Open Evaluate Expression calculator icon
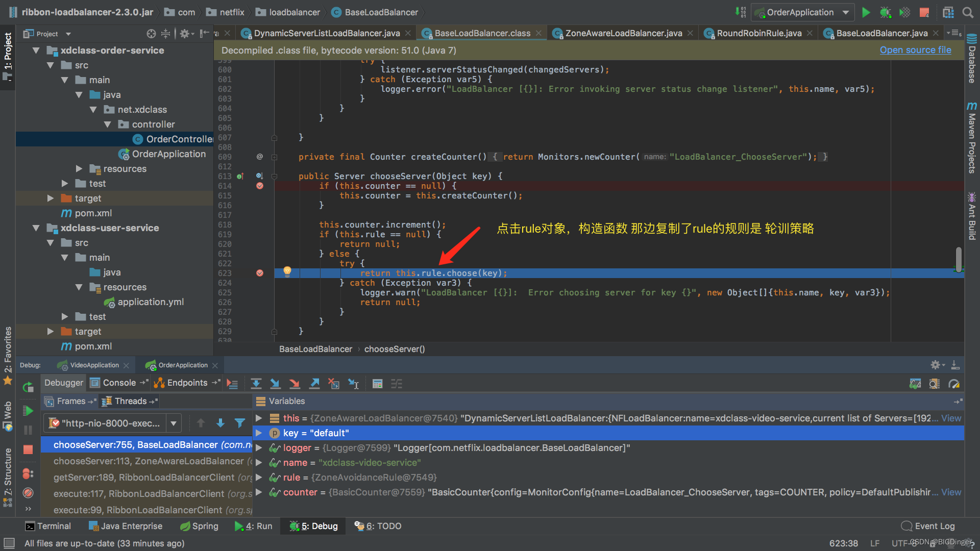Viewport: 980px width, 551px height. coord(378,384)
